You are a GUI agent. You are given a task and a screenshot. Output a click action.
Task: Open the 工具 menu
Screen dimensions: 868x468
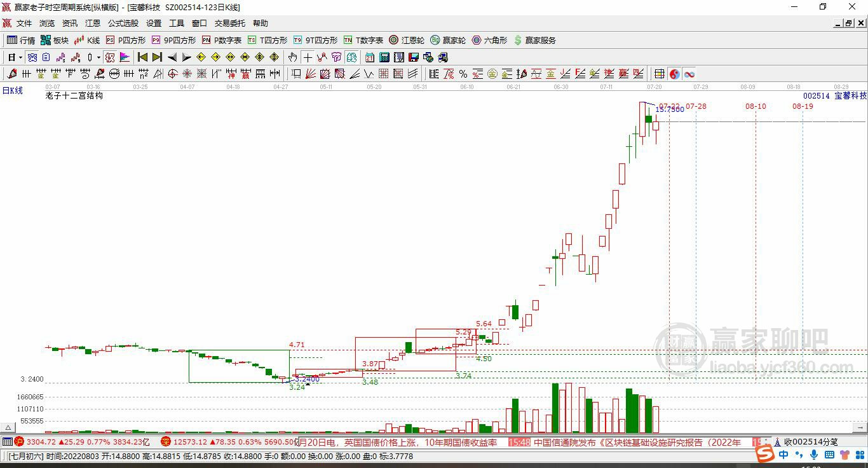177,24
